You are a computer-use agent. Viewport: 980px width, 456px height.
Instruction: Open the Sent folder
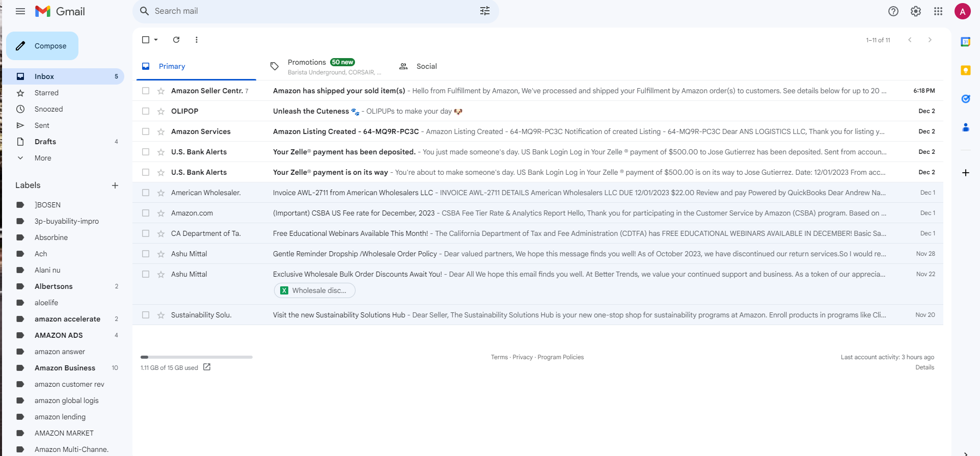63,125
